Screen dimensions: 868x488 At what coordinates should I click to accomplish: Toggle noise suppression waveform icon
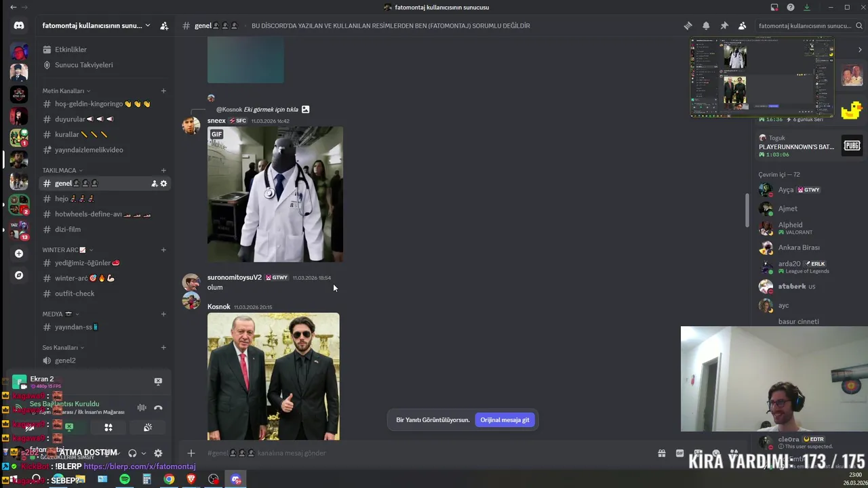pyautogui.click(x=142, y=407)
